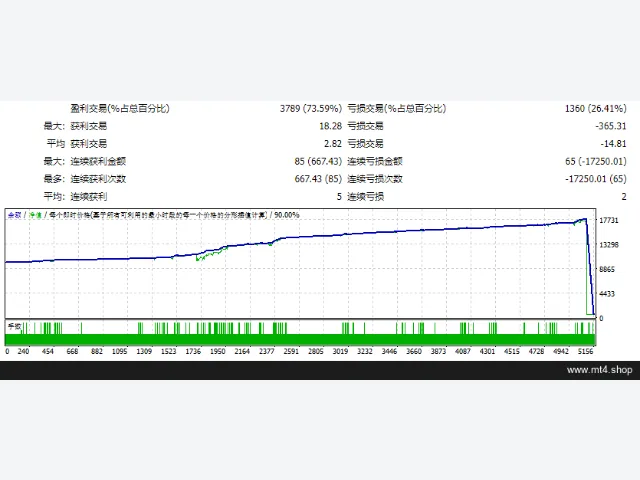The image size is (640, 480).
Task: Click x-axis tick '1523'
Action: [x=169, y=351]
